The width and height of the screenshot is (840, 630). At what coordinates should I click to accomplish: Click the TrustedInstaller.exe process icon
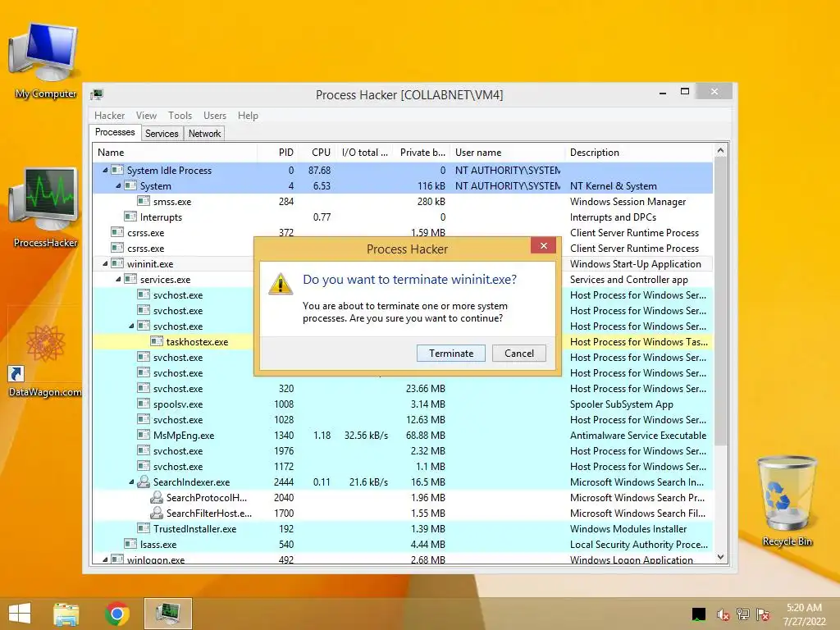pyautogui.click(x=144, y=528)
